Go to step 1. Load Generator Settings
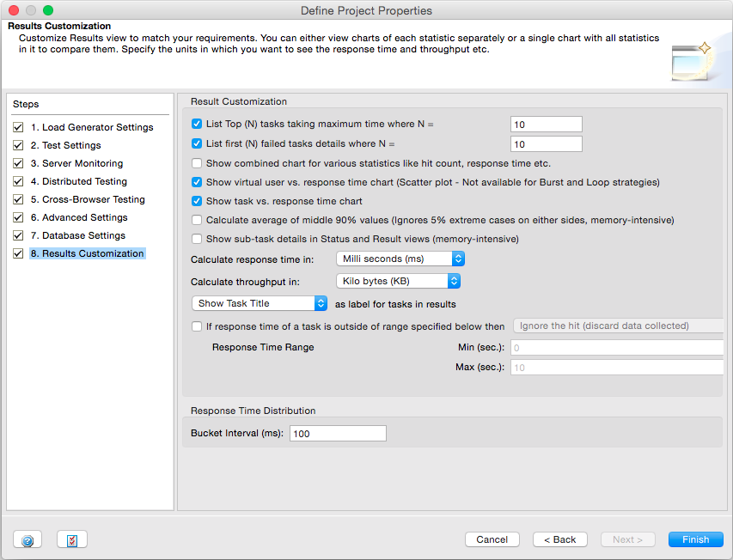Viewport: 733px width, 560px height. pyautogui.click(x=92, y=127)
